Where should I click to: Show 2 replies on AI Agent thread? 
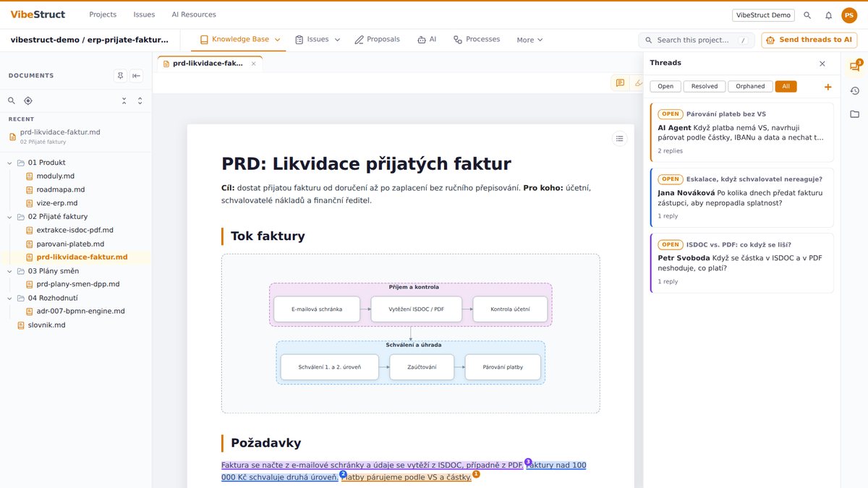tap(670, 151)
